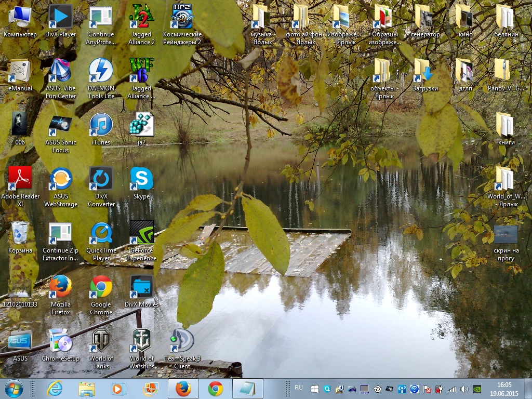Open the Windows Start menu
The width and height of the screenshot is (532, 399).
(x=14, y=389)
